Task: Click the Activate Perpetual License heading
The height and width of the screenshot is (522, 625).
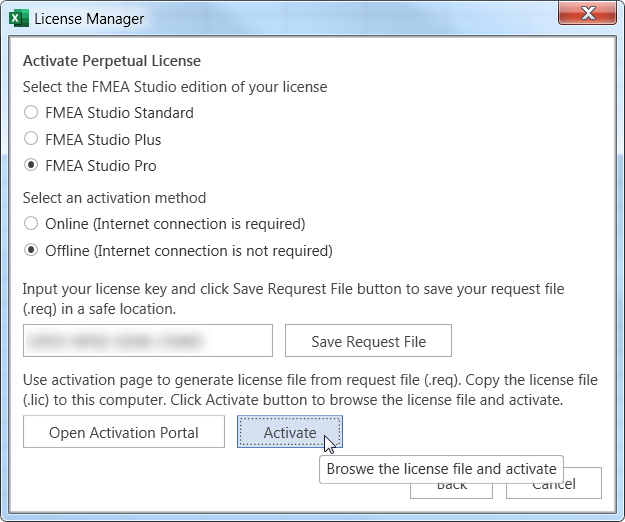Action: (112, 61)
